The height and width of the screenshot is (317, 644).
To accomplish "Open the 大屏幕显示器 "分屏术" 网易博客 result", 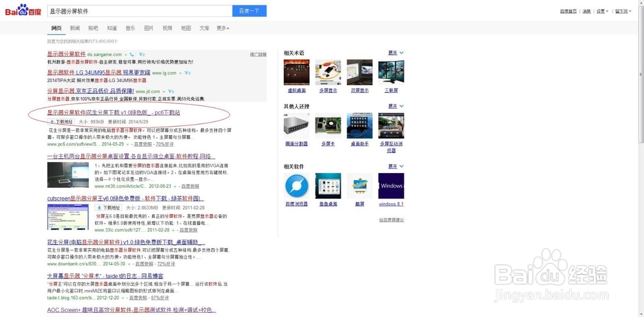I will [105, 276].
